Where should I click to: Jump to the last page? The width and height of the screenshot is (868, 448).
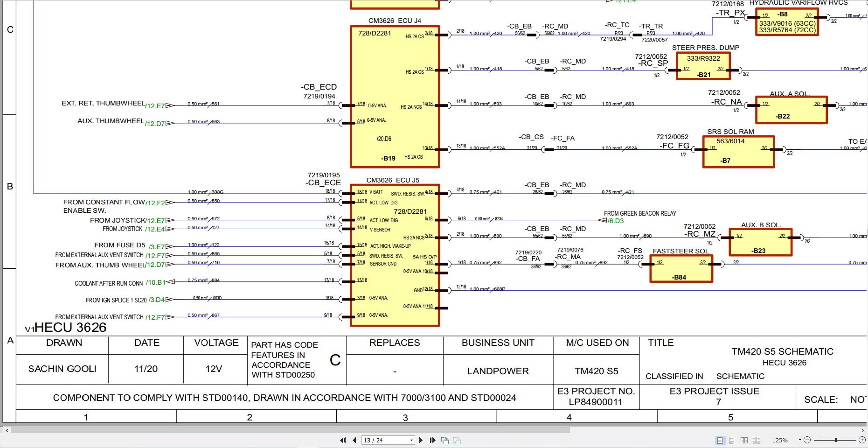432,440
